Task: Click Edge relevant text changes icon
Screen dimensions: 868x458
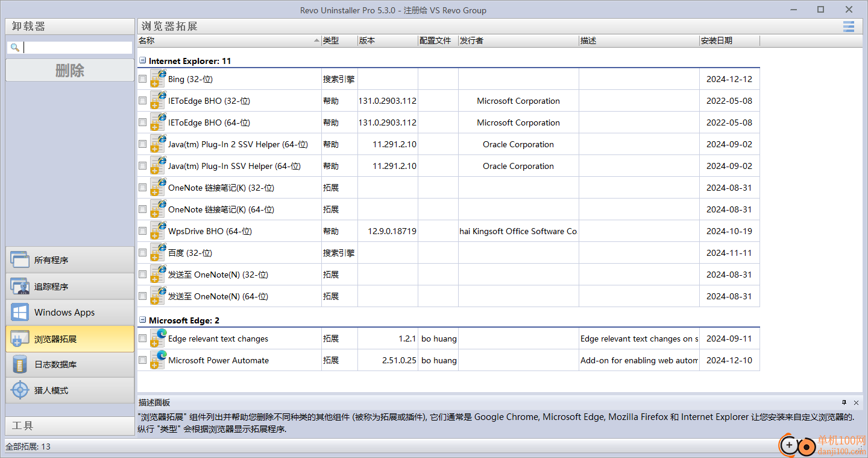Action: (x=158, y=338)
